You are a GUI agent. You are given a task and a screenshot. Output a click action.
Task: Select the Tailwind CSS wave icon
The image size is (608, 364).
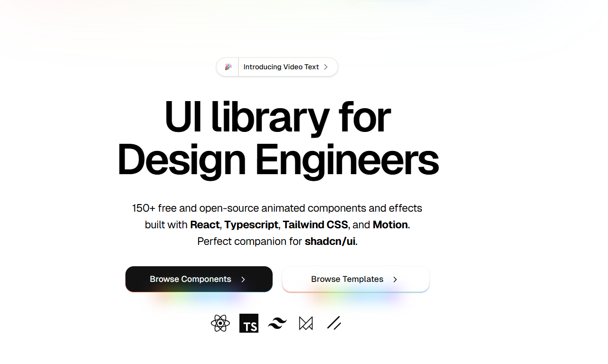pyautogui.click(x=277, y=323)
